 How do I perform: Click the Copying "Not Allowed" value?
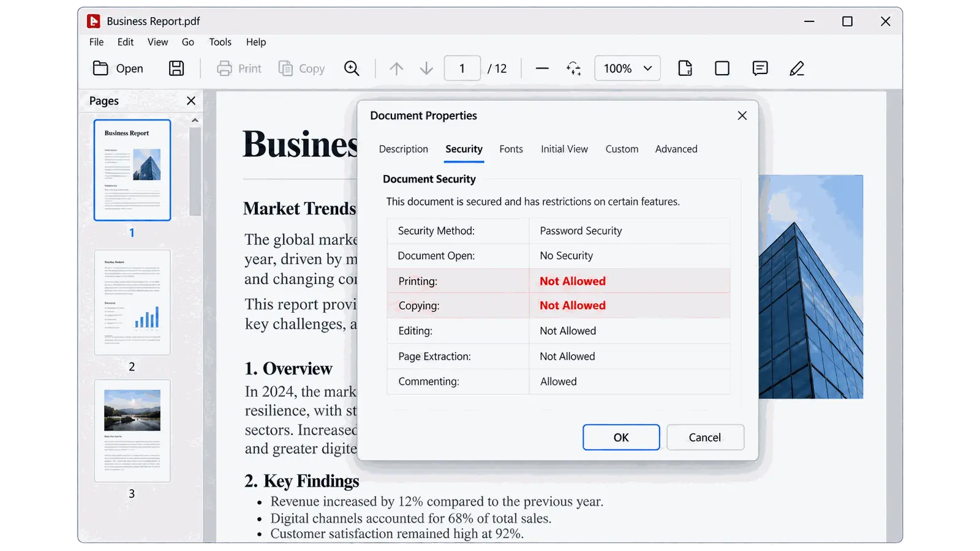tap(573, 305)
